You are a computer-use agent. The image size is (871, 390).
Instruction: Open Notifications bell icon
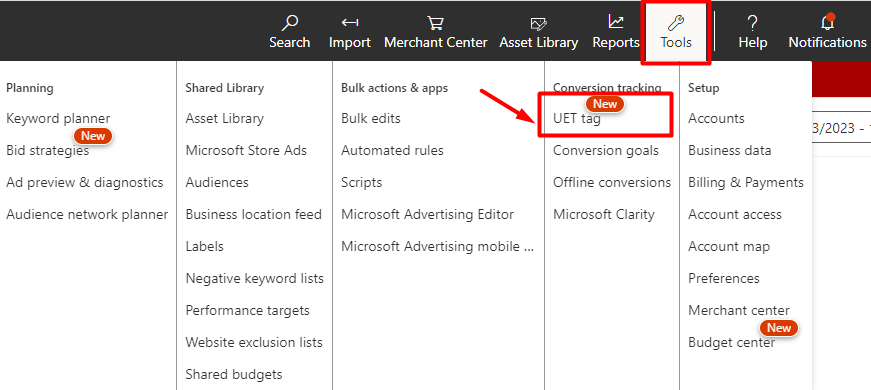(827, 23)
